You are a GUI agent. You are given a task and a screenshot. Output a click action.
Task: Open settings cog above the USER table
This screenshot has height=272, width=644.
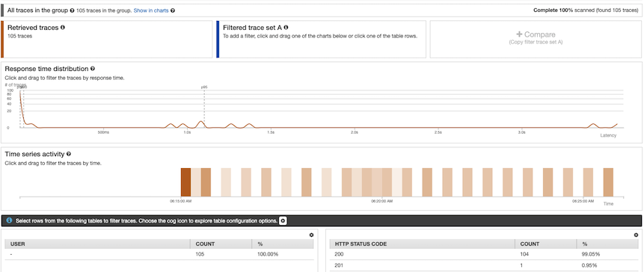pos(311,235)
